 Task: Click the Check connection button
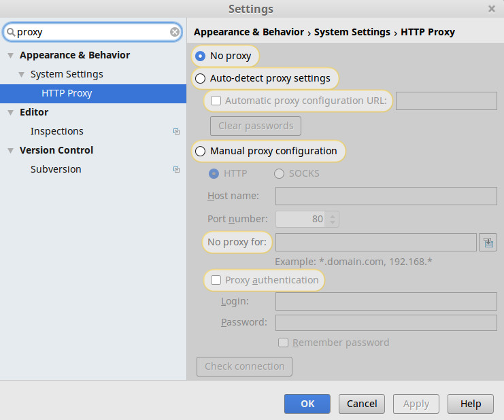click(244, 366)
